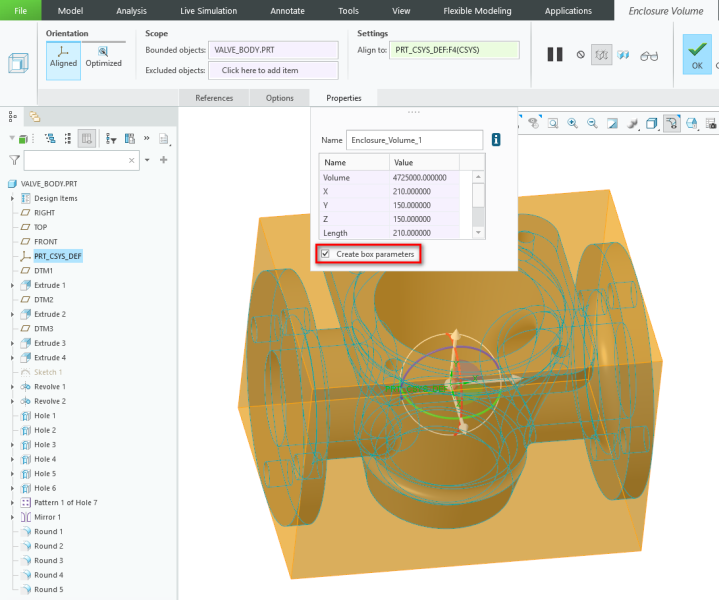Click the glasses verify preview icon
The height and width of the screenshot is (600, 719).
650,55
